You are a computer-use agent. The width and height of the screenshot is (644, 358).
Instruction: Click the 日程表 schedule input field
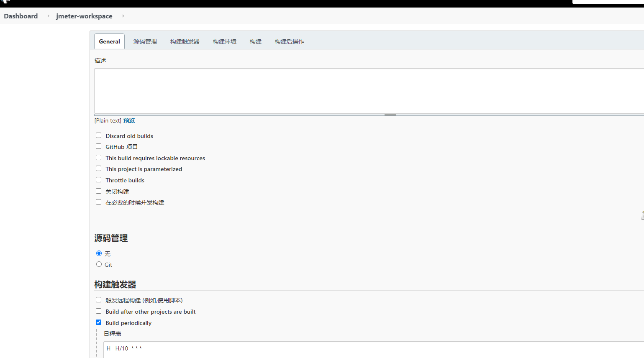374,350
